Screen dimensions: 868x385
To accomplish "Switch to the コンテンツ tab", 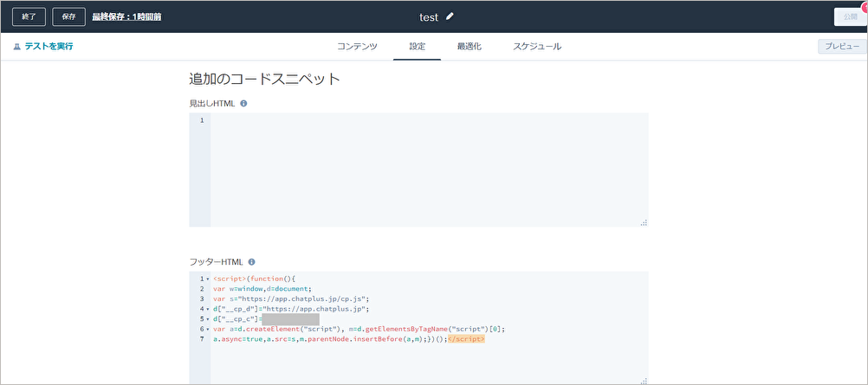I will pyautogui.click(x=357, y=47).
